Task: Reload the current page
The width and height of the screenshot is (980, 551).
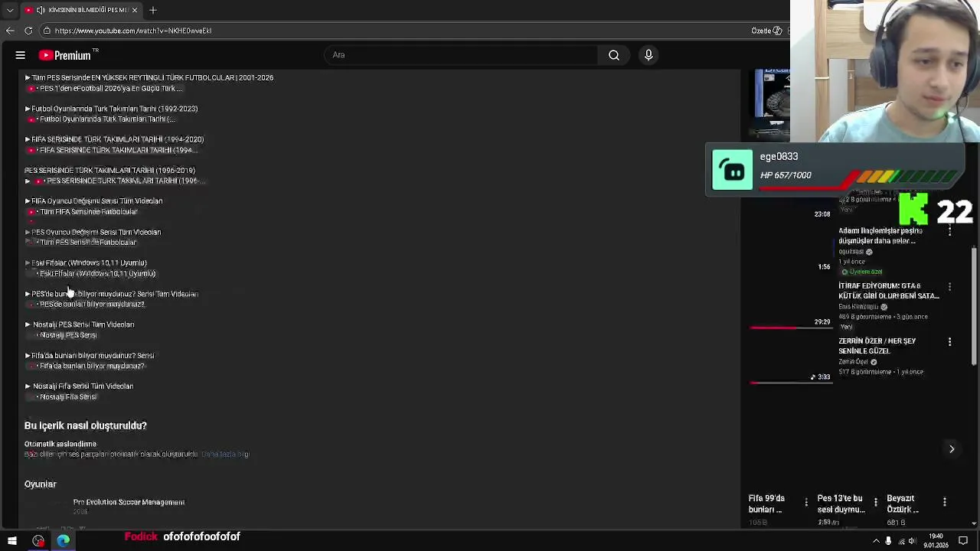Action: coord(28,31)
